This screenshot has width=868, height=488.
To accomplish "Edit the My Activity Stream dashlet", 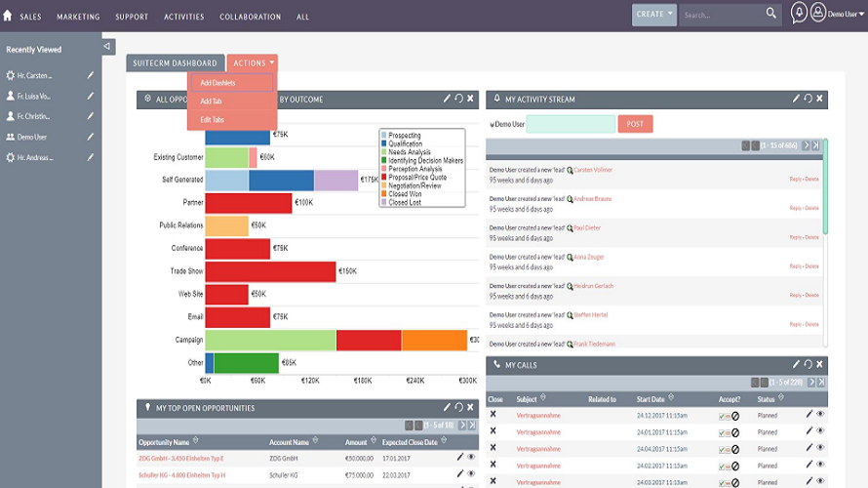I will coord(796,99).
